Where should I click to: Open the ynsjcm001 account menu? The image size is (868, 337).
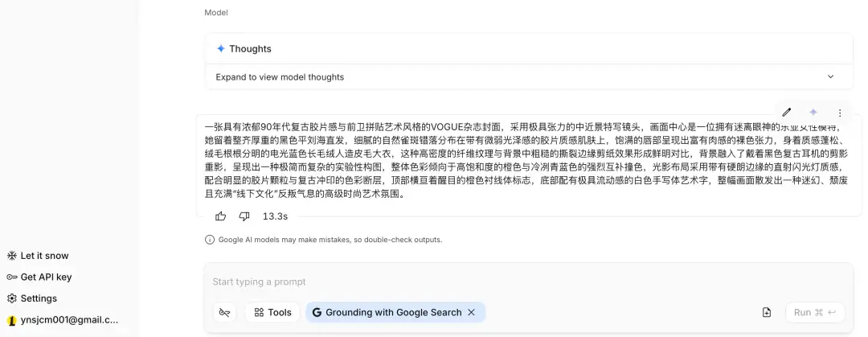click(63, 319)
